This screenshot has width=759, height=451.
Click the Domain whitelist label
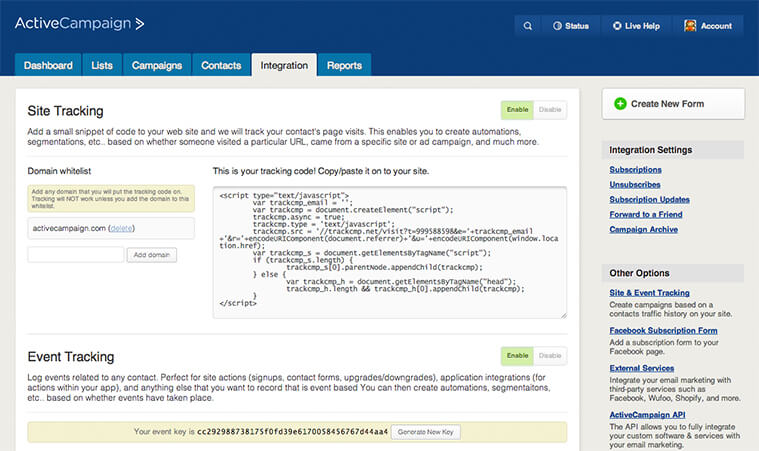pyautogui.click(x=59, y=171)
